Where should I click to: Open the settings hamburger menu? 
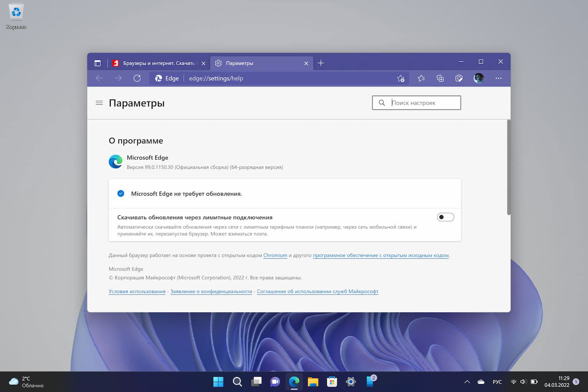point(99,103)
